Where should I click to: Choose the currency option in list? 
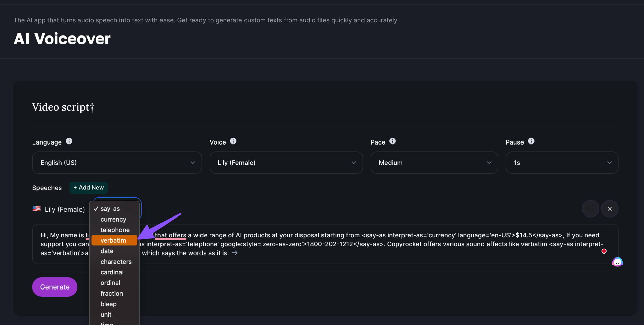click(x=113, y=219)
